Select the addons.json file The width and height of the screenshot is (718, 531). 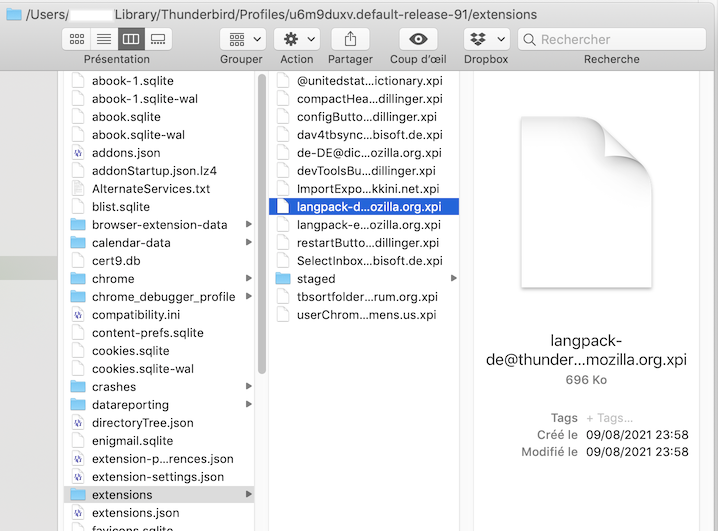coord(125,153)
